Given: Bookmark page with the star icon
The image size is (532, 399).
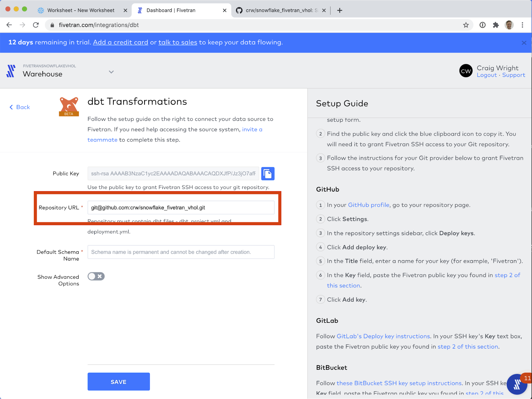Looking at the screenshot, I should coord(466,25).
